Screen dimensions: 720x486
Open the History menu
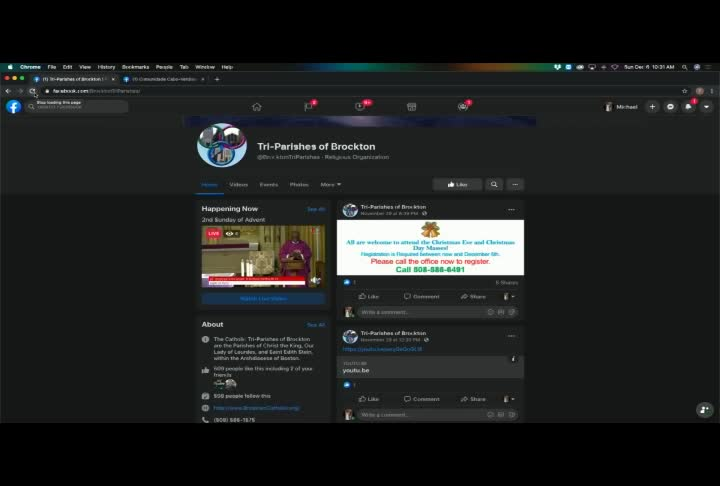(x=106, y=67)
